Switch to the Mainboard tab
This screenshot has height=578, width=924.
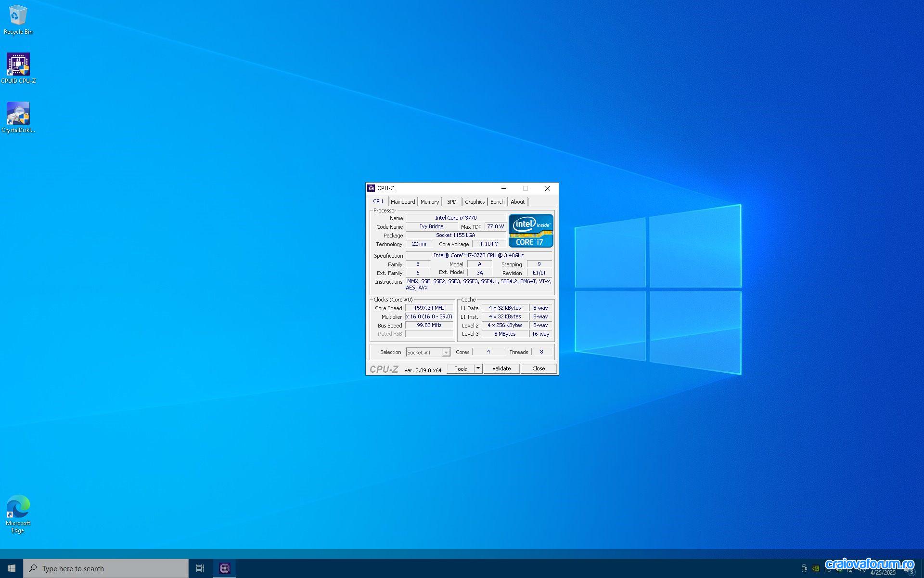point(403,202)
